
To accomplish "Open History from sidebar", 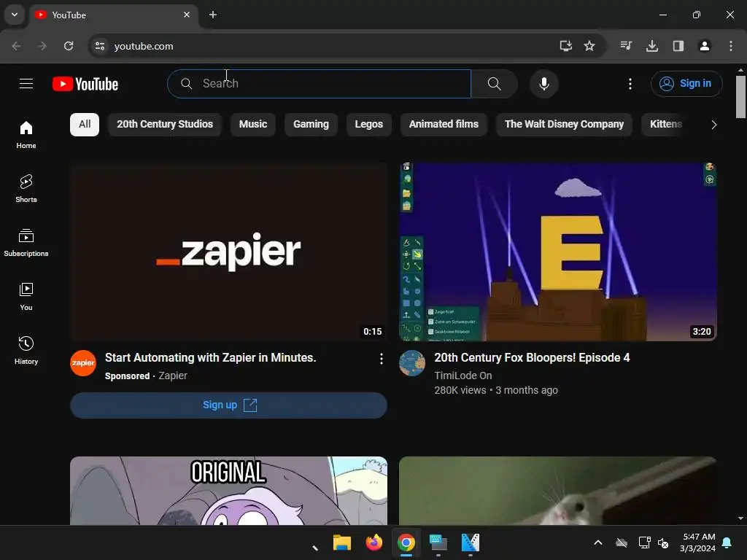I will coord(26,350).
